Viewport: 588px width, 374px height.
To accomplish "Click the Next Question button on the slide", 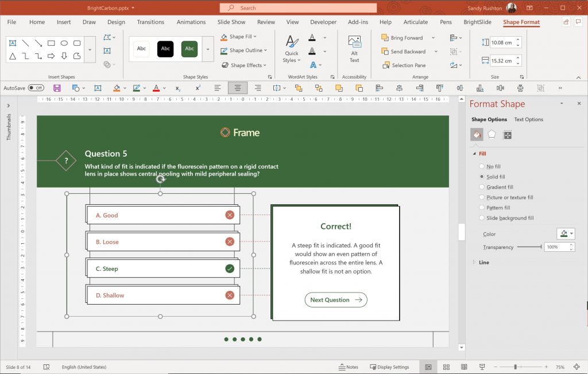I will pos(335,299).
